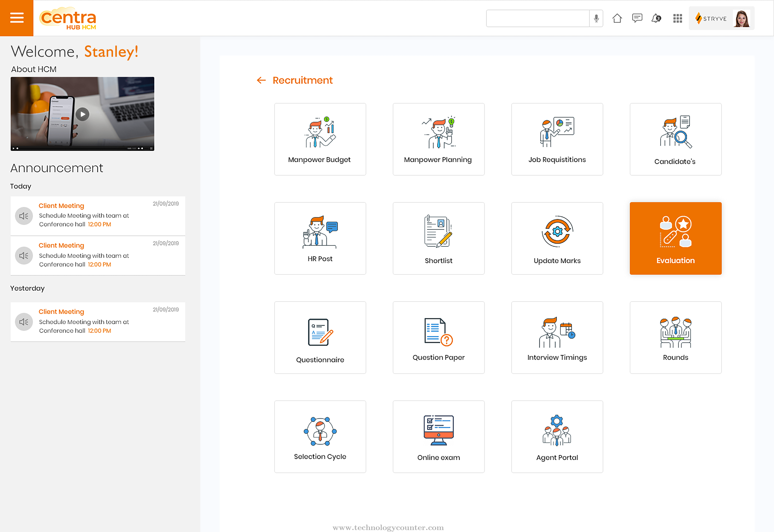
Task: Open the chat messages icon
Action: 637,18
